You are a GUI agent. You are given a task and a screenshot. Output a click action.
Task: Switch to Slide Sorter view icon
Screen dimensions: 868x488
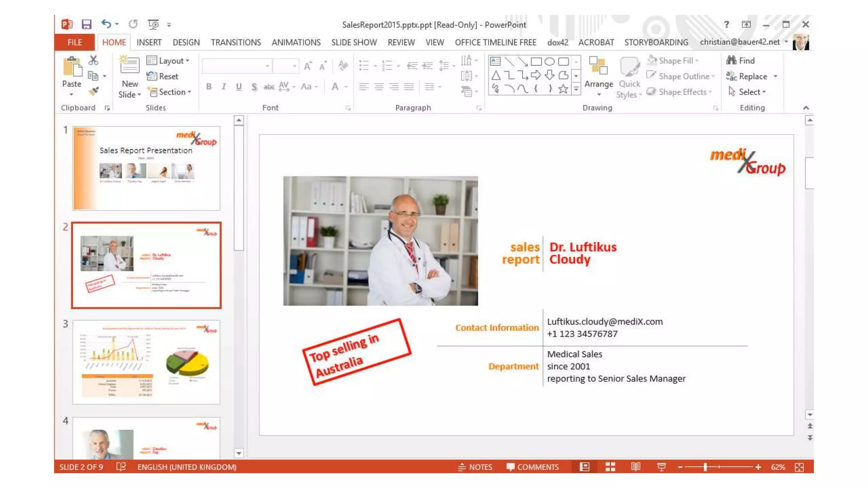tap(610, 467)
